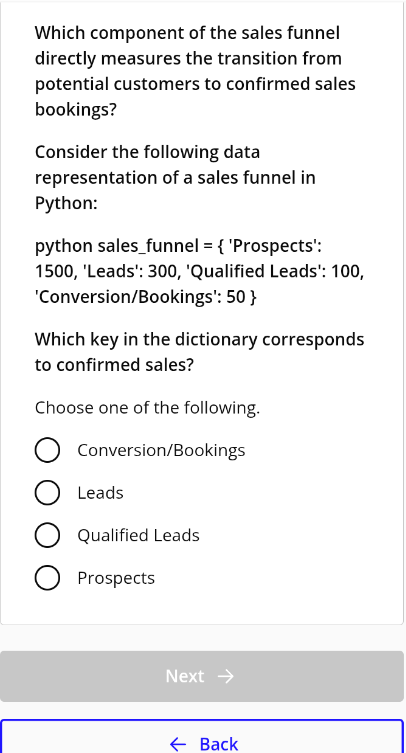
Task: Mark the Prospects radio button
Action: (47, 578)
